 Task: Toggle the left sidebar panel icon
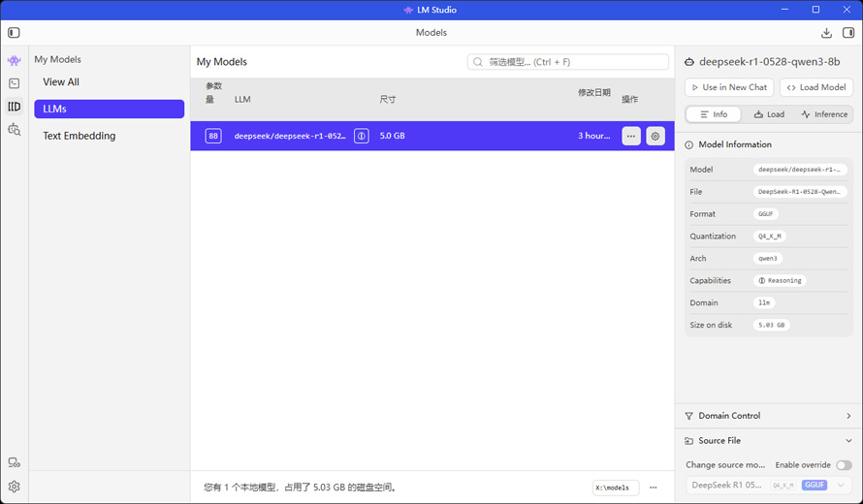[14, 33]
